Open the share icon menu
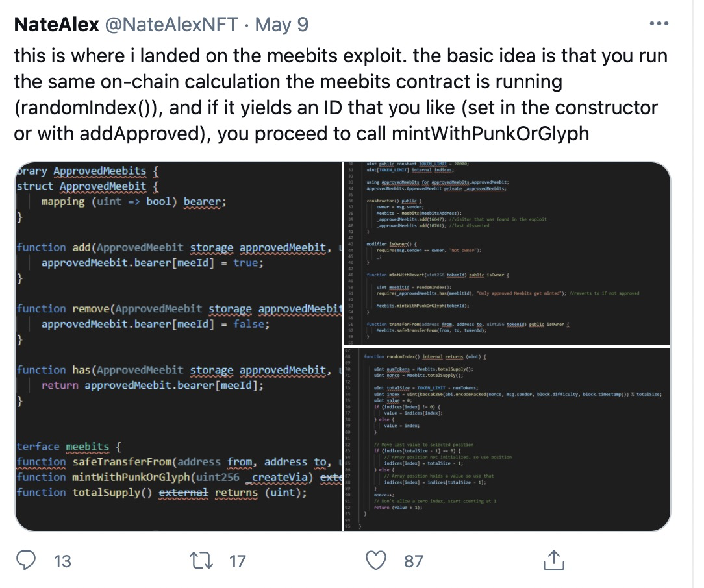 point(552,560)
